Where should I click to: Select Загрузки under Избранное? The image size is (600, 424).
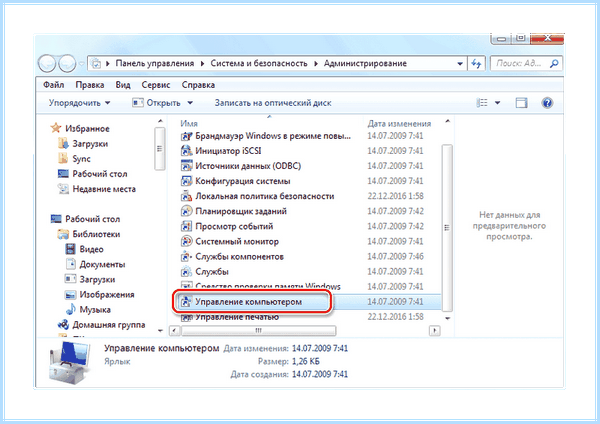pos(90,144)
